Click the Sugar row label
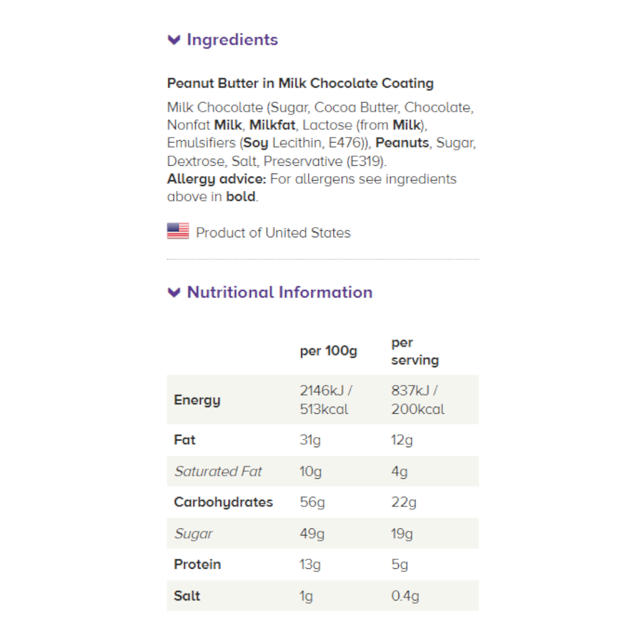The image size is (644, 644). coord(193,533)
